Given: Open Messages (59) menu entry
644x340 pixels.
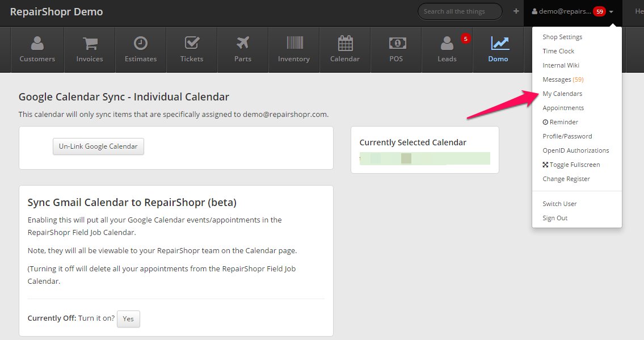Looking at the screenshot, I should [563, 79].
